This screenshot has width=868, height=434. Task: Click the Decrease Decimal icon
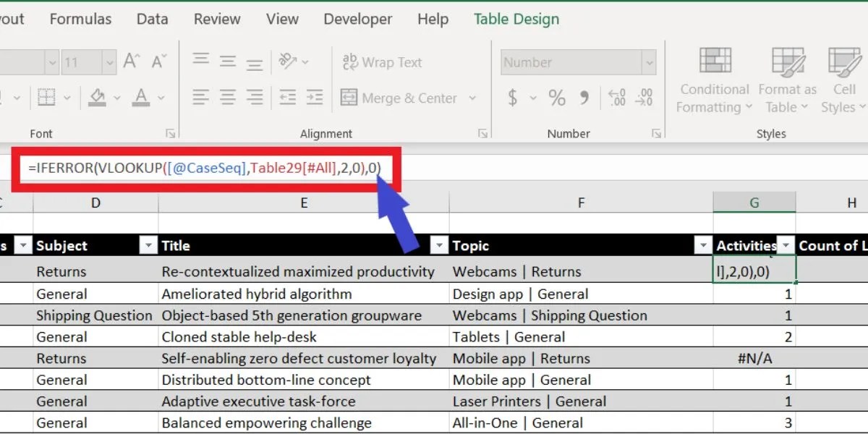(642, 98)
